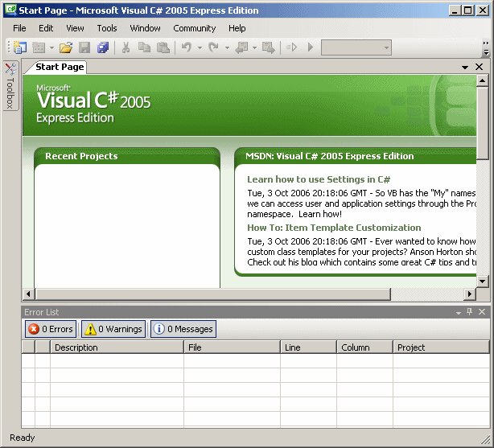Open the Solution Configurations combo box
Image resolution: width=494 pixels, height=448 pixels.
(x=356, y=47)
